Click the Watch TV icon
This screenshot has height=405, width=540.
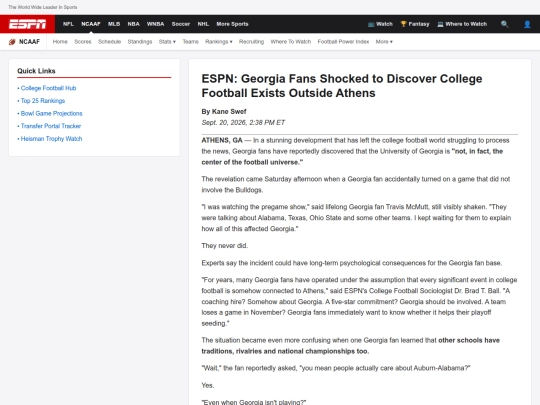371,24
